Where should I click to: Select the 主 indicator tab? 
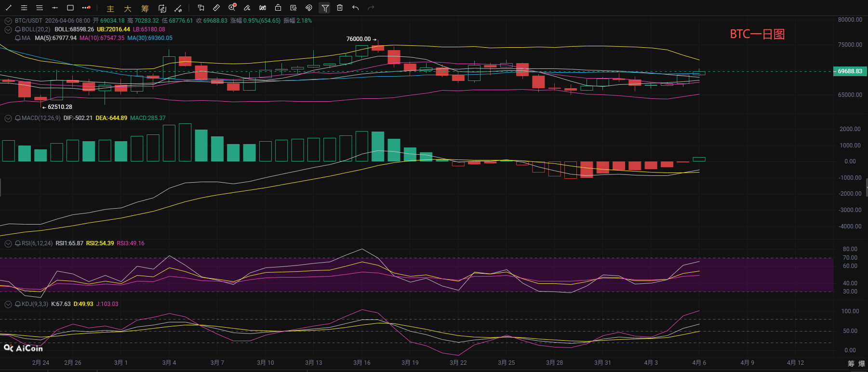(110, 9)
